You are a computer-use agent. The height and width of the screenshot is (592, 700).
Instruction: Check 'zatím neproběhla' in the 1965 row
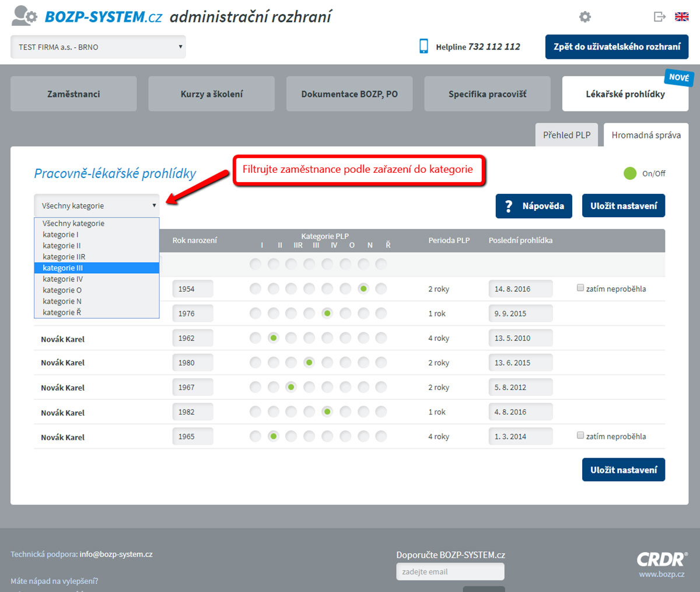[x=580, y=436]
